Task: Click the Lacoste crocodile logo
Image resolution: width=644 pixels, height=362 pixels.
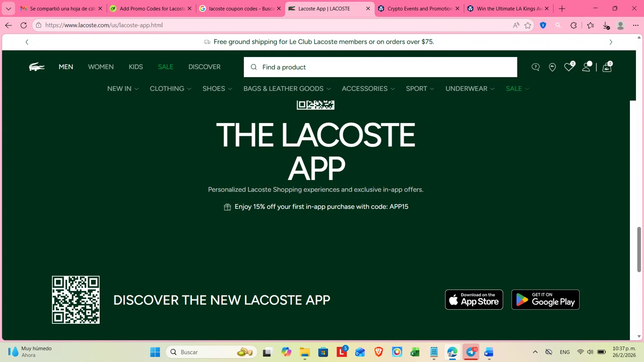Action: point(37,67)
